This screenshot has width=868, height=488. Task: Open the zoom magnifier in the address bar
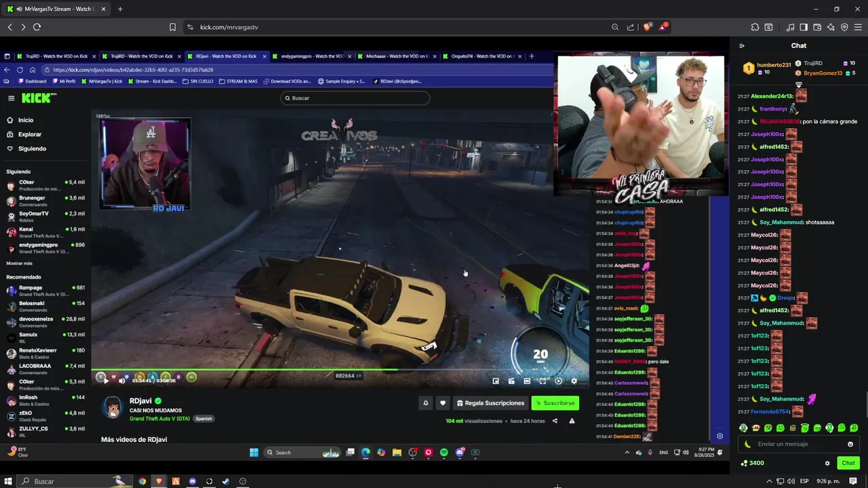point(615,27)
